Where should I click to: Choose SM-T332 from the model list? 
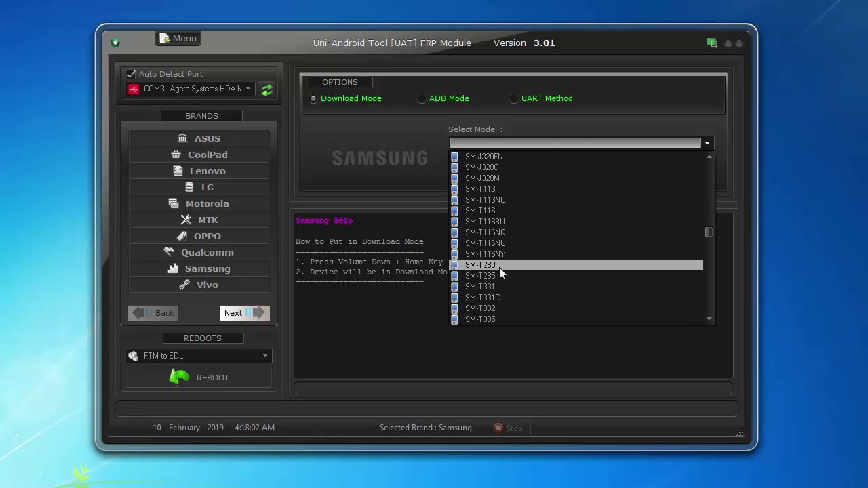(x=576, y=308)
